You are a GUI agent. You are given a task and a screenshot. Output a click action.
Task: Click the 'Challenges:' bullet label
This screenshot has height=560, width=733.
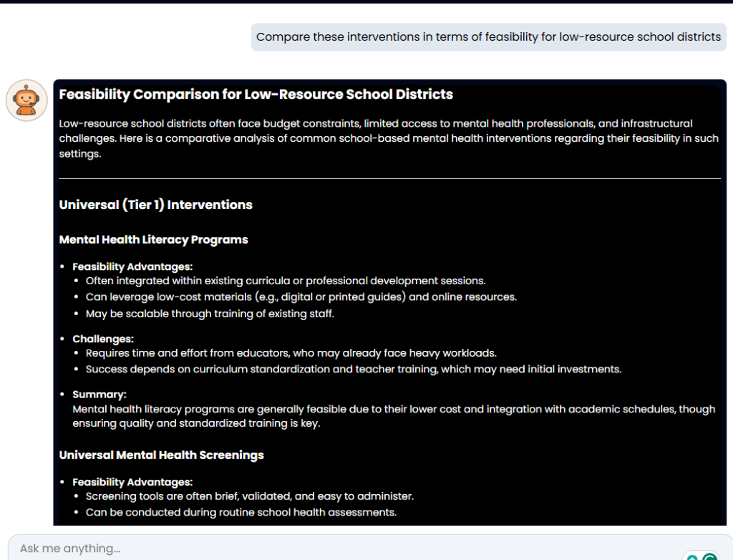[103, 339]
